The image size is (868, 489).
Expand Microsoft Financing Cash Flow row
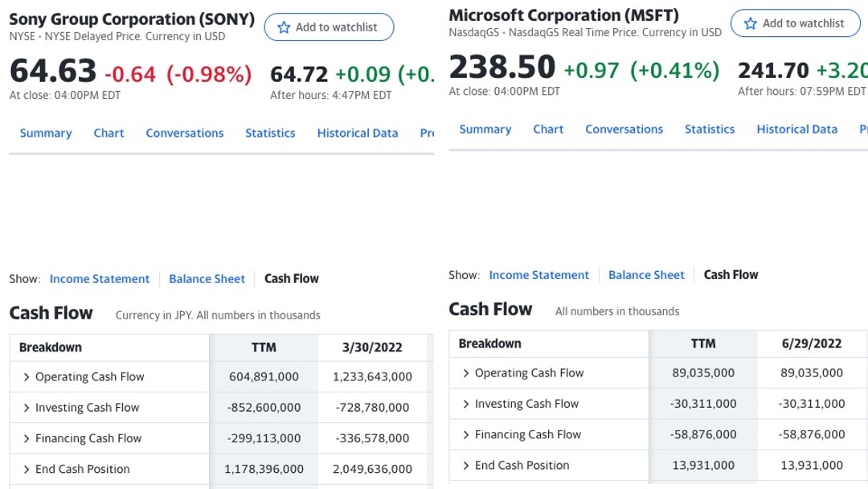coord(466,434)
